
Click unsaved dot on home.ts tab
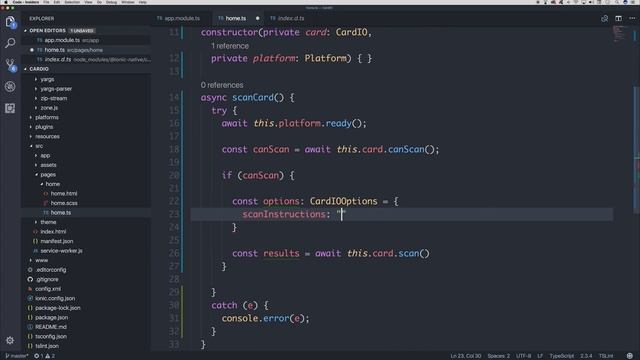pos(258,18)
